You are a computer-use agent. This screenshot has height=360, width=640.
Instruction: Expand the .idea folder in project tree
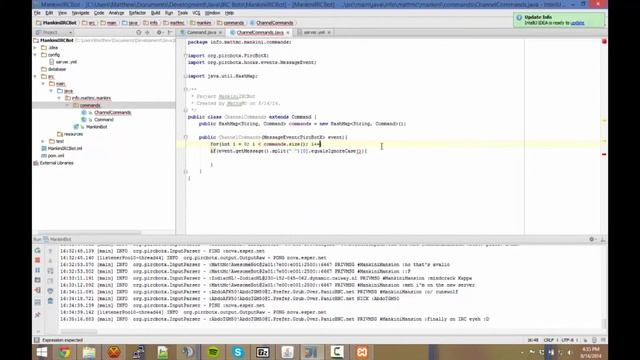36,48
